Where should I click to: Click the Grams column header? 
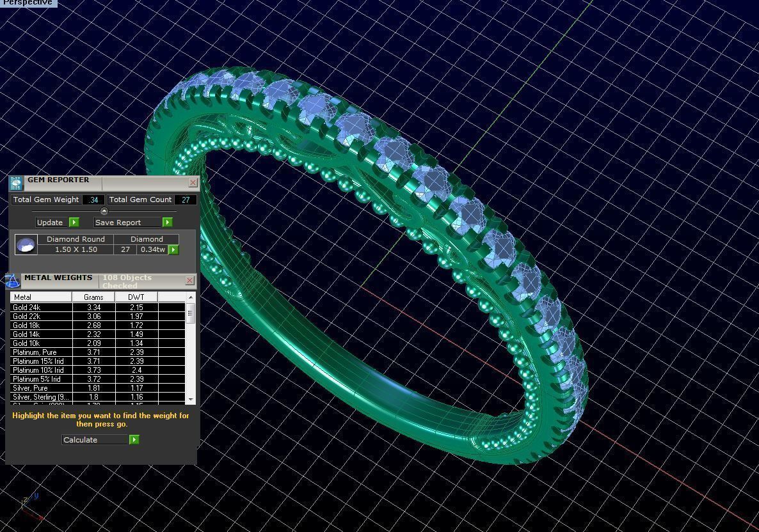pos(93,297)
